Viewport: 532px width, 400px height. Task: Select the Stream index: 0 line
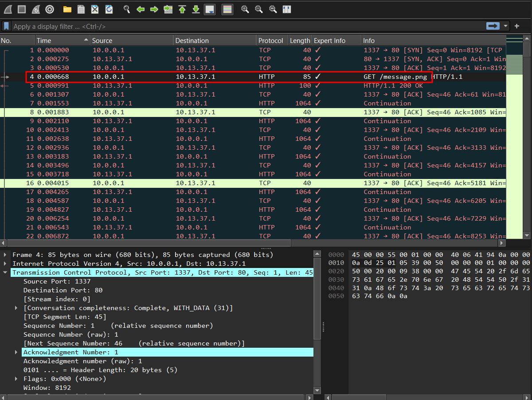point(57,299)
